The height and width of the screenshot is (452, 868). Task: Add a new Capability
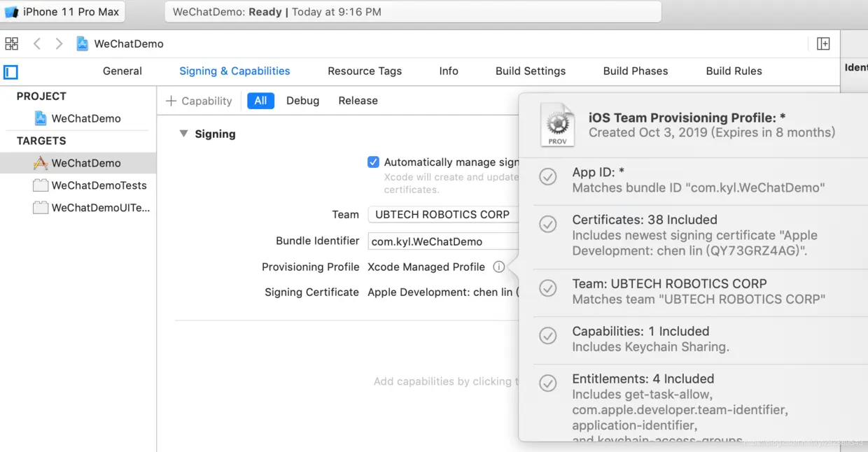[199, 101]
